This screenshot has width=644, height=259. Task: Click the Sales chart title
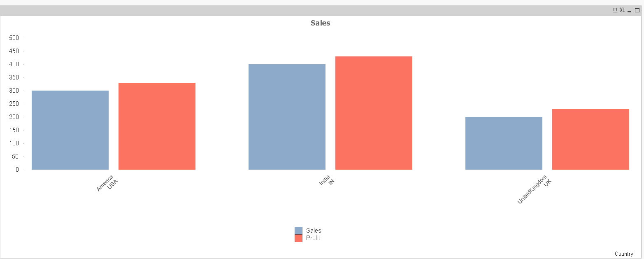coord(320,23)
